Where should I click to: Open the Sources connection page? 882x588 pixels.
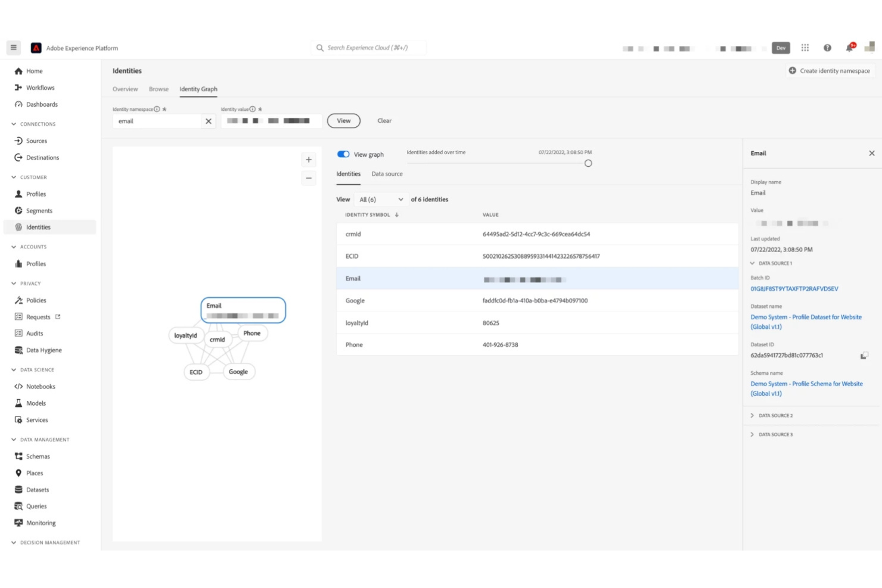pos(35,141)
